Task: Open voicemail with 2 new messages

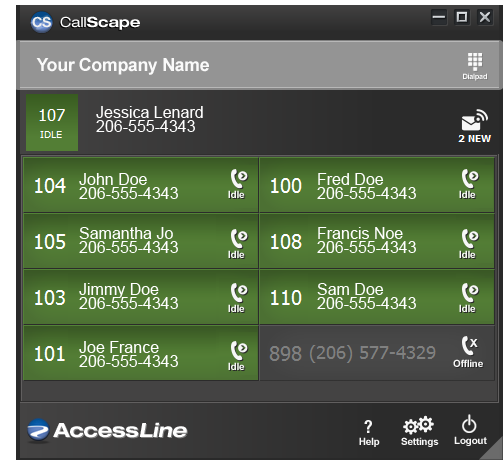Action: click(475, 126)
